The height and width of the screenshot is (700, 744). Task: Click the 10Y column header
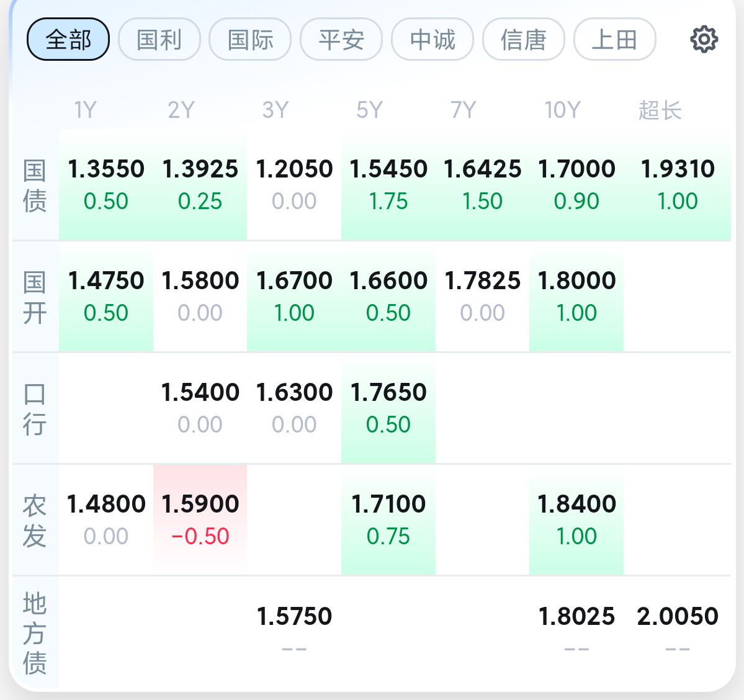(562, 110)
